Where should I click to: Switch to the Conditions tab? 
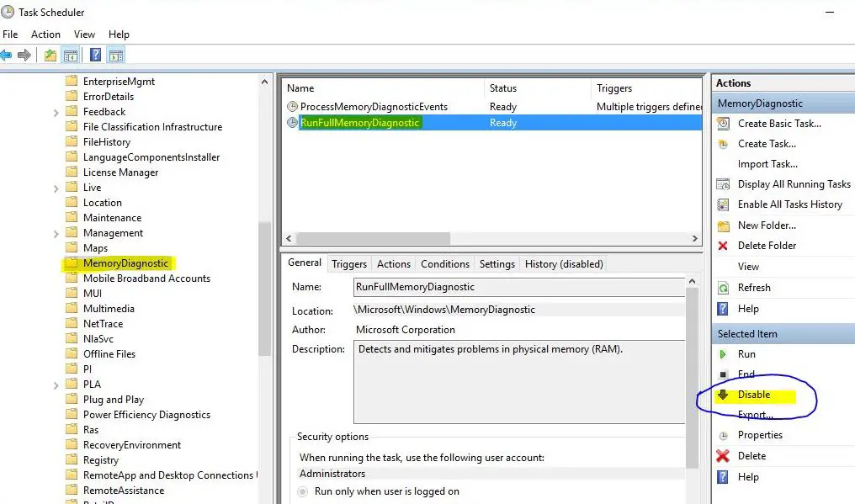click(445, 264)
